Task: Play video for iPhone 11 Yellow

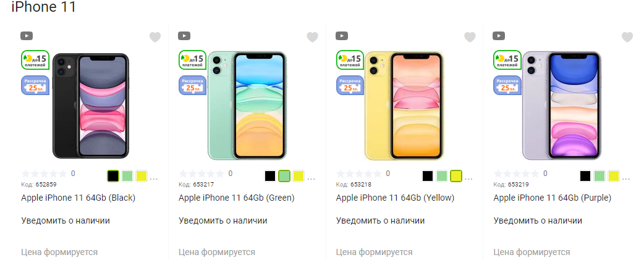Action: pyautogui.click(x=342, y=36)
